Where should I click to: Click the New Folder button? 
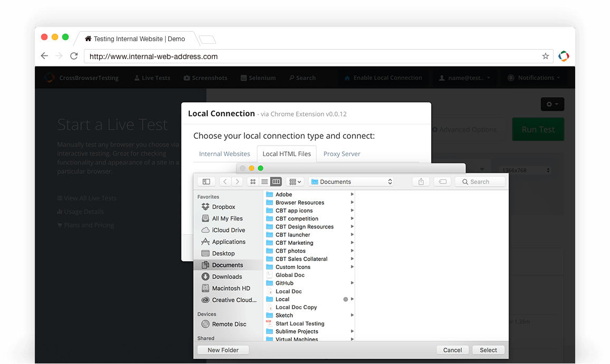click(223, 350)
